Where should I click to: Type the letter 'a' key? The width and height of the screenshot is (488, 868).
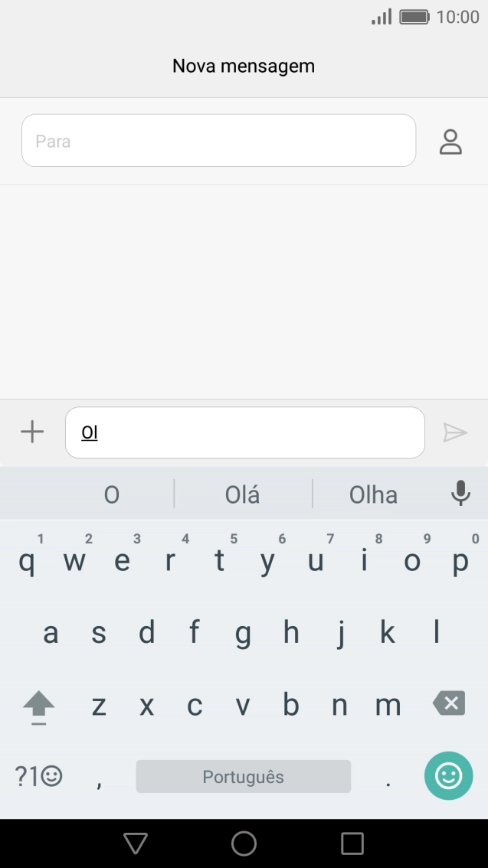click(51, 634)
